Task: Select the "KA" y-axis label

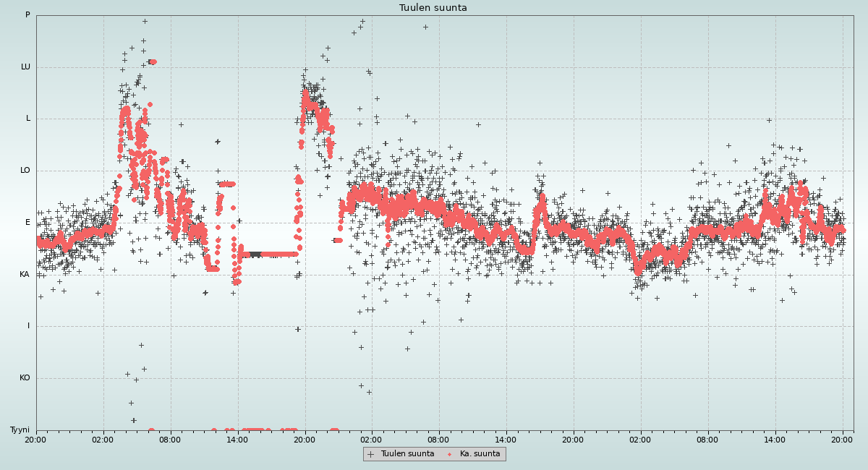Action: [x=25, y=275]
